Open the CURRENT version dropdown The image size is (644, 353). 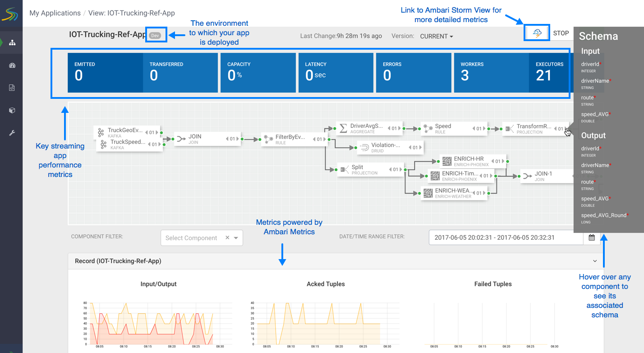(x=437, y=36)
